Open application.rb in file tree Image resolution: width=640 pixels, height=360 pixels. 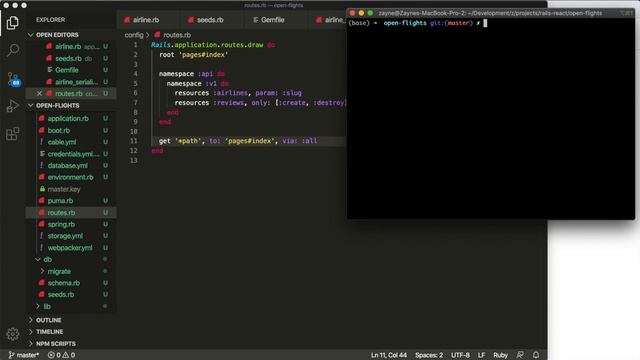[x=71, y=118]
